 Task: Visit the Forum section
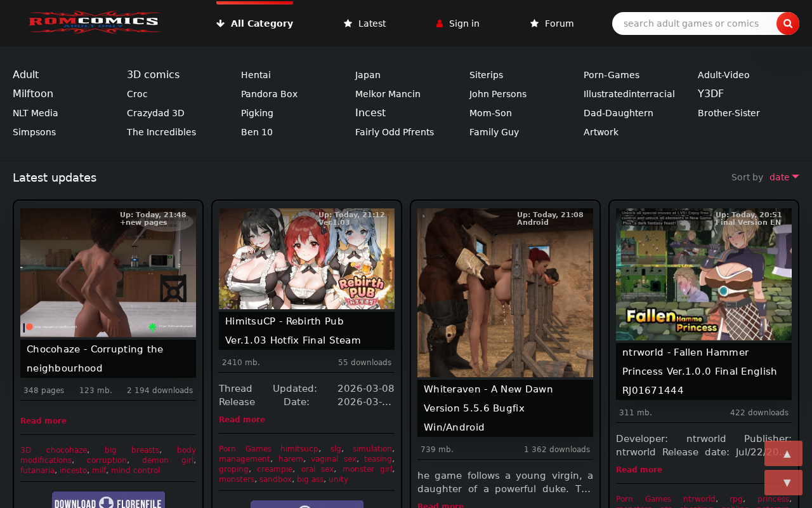(552, 23)
